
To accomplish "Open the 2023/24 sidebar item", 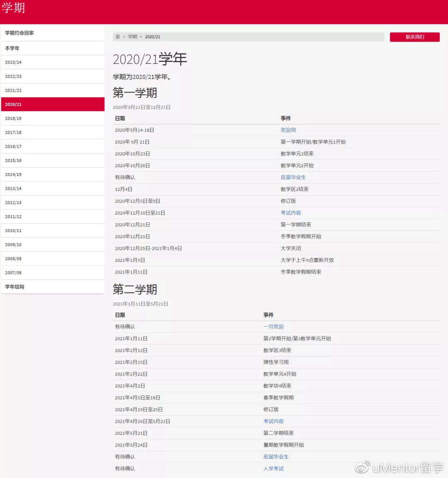I will click(53, 62).
